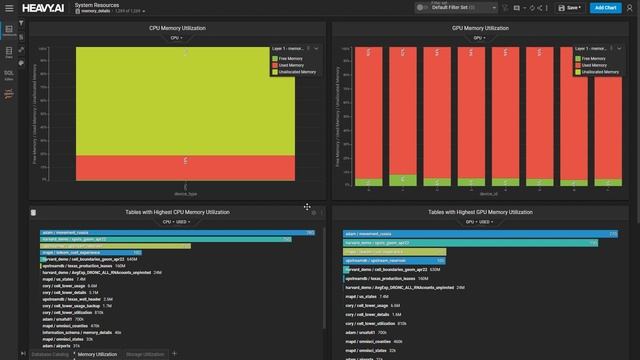Open the Default Filter Set dropdown
The width and height of the screenshot is (640, 360).
[x=463, y=8]
